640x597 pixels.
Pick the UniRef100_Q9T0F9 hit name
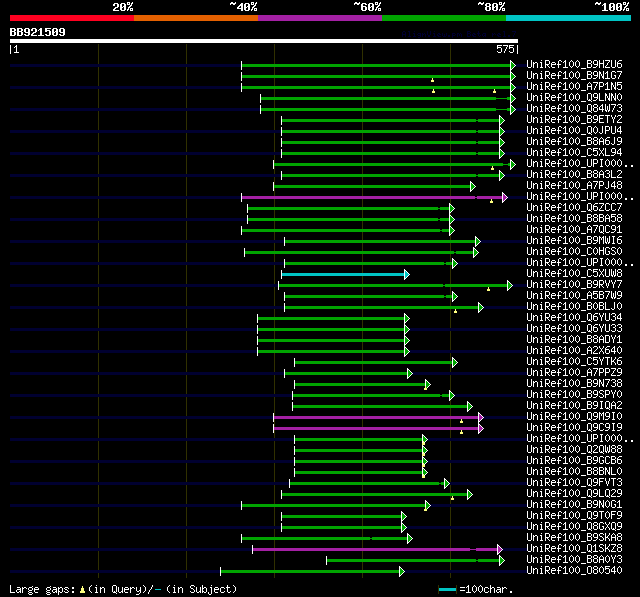tap(574, 516)
